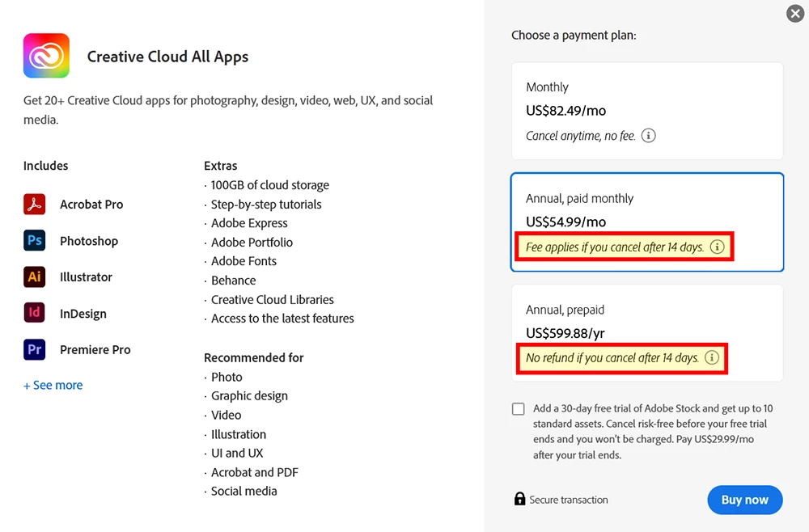Screen dimensions: 809x532
Task: Select the Annual, prepaid US$599.88/yr plan
Action: (647, 333)
